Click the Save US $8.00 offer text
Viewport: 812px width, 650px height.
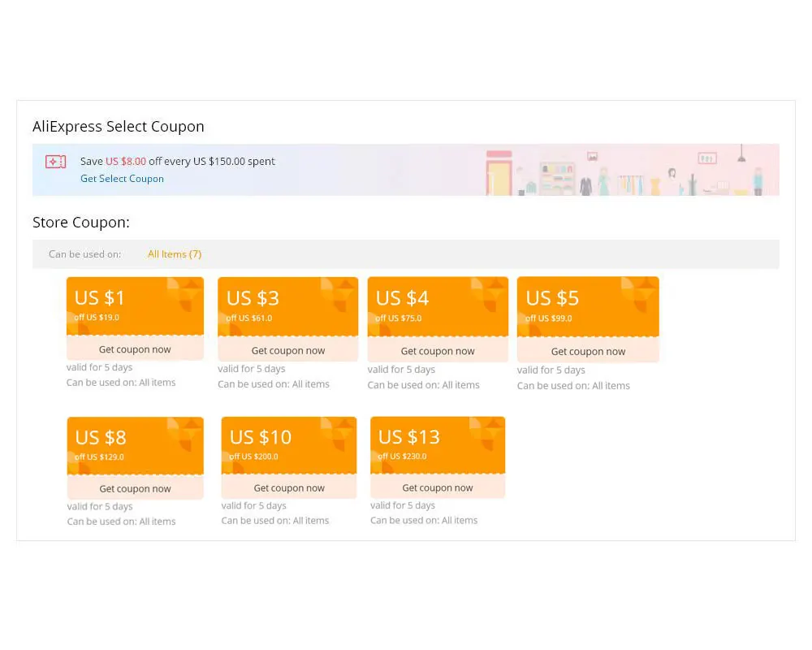(x=178, y=162)
